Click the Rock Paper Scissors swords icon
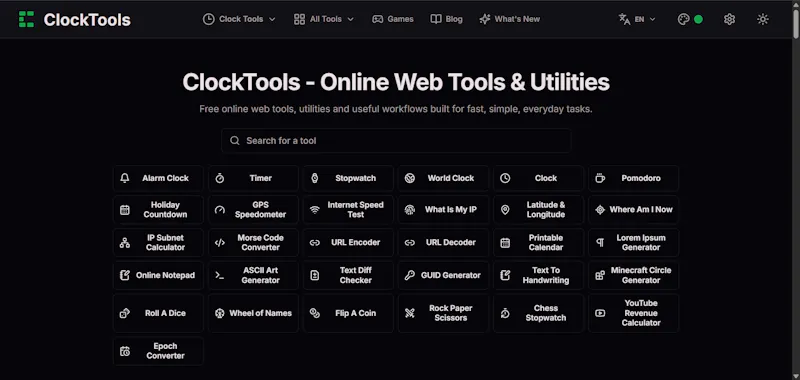The width and height of the screenshot is (800, 380). pyautogui.click(x=410, y=313)
